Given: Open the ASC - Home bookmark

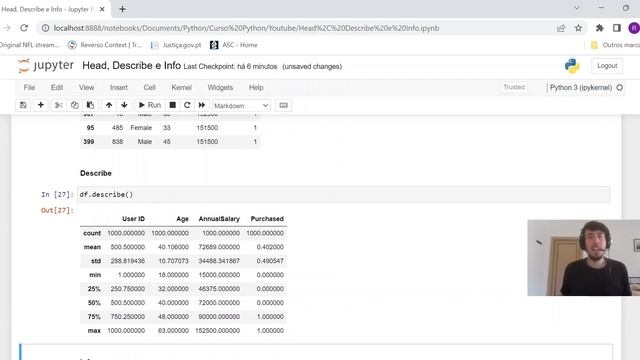Looking at the screenshot, I should [x=233, y=45].
